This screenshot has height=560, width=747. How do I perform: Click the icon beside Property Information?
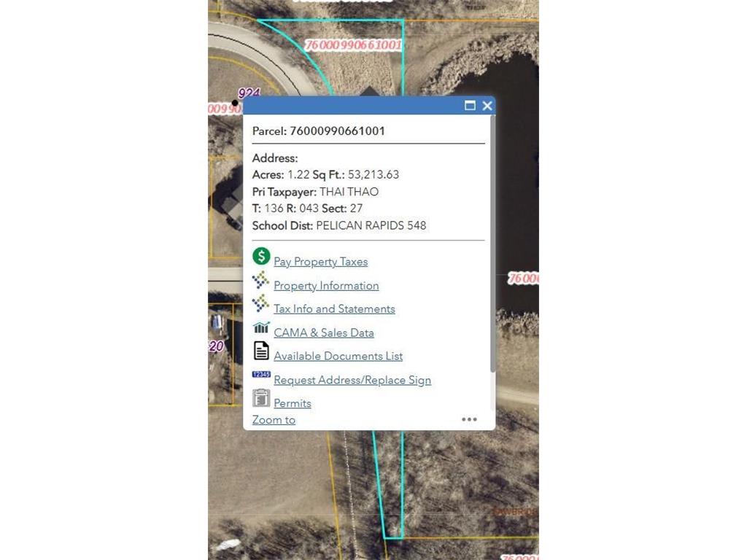click(260, 280)
